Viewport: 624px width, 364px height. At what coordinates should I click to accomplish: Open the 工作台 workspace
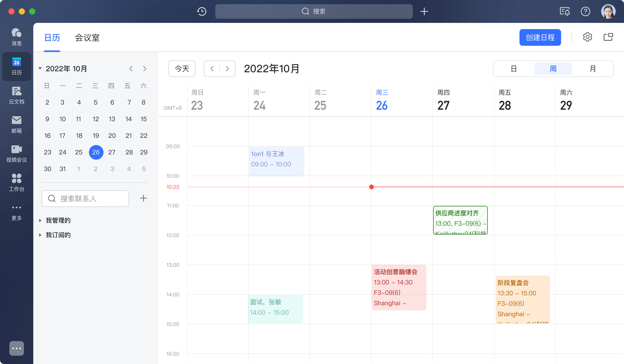16,183
